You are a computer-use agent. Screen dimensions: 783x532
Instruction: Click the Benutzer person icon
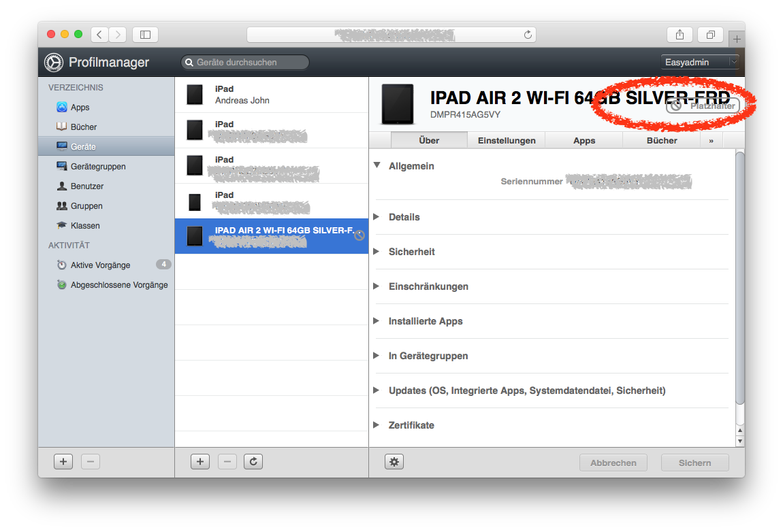click(x=62, y=186)
